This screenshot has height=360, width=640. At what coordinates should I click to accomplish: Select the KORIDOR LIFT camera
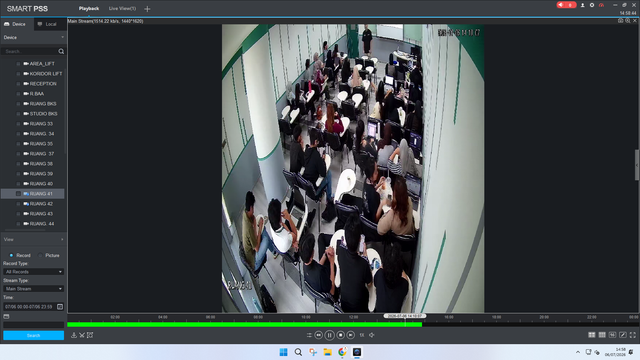(46, 73)
